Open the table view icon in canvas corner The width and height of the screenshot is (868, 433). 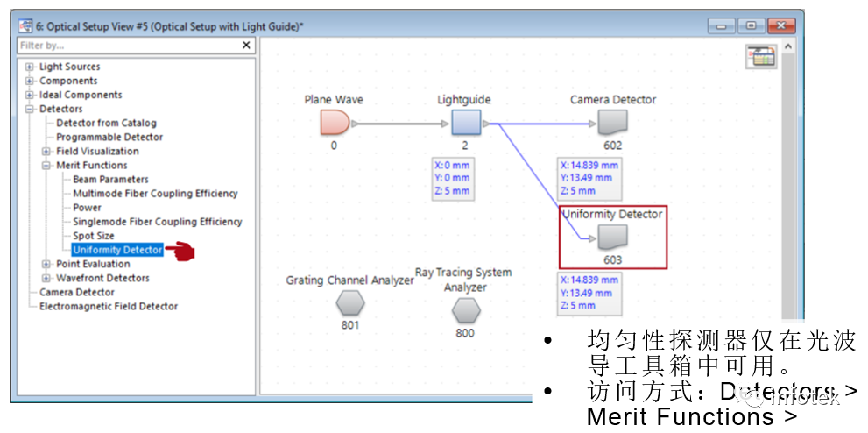point(761,57)
